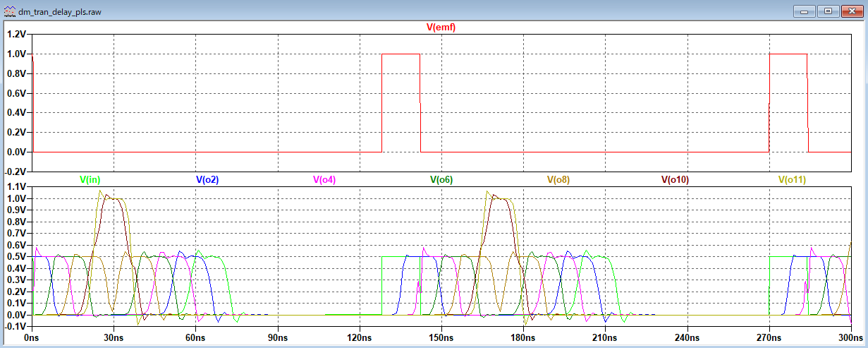
Task: Click the dm_tran_delay_pls.raw title bar text
Action: [x=58, y=11]
